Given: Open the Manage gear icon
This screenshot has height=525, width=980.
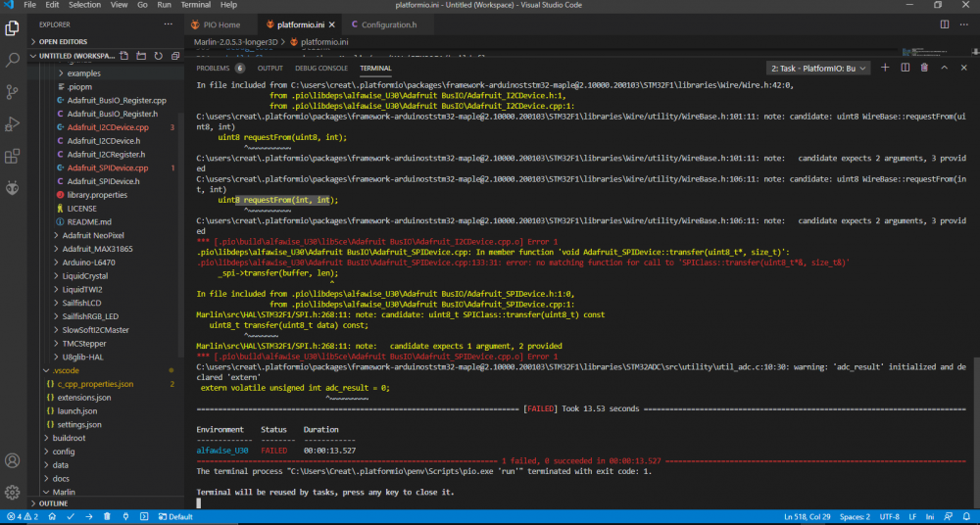Looking at the screenshot, I should [x=12, y=493].
